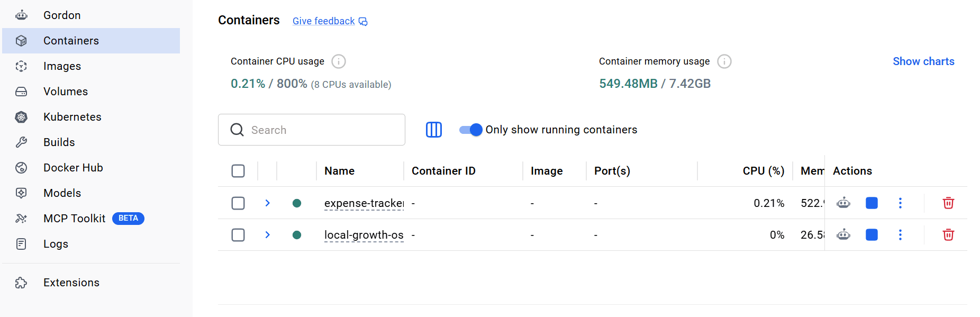Click the CPU usage info icon
The width and height of the screenshot is (980, 317).
tap(339, 61)
